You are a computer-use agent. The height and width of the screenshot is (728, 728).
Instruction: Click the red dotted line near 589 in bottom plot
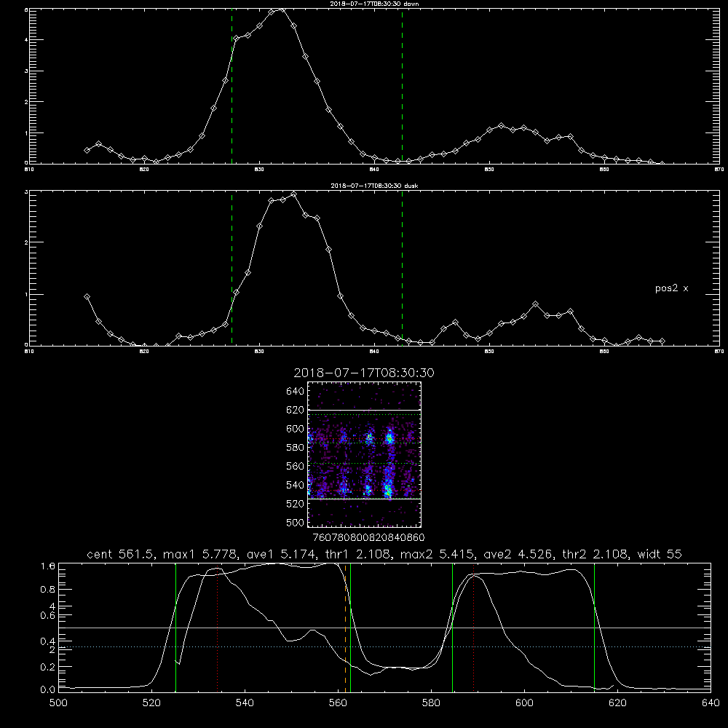474,628
